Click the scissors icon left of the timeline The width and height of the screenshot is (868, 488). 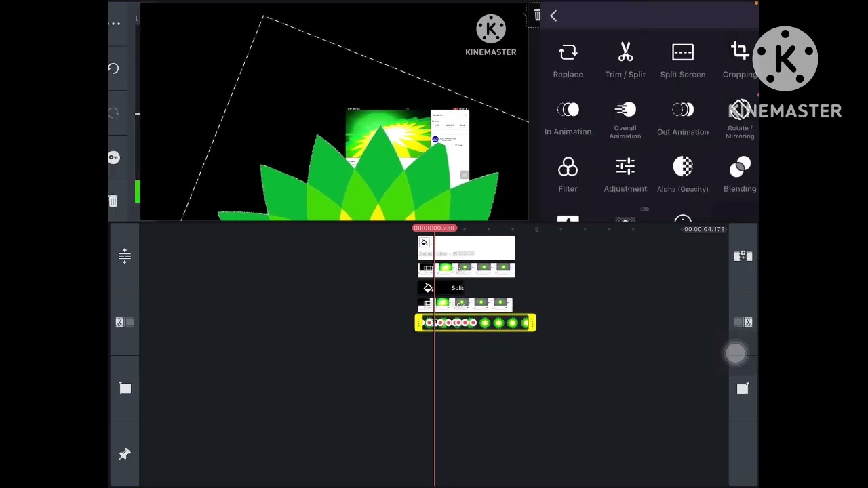[125, 322]
